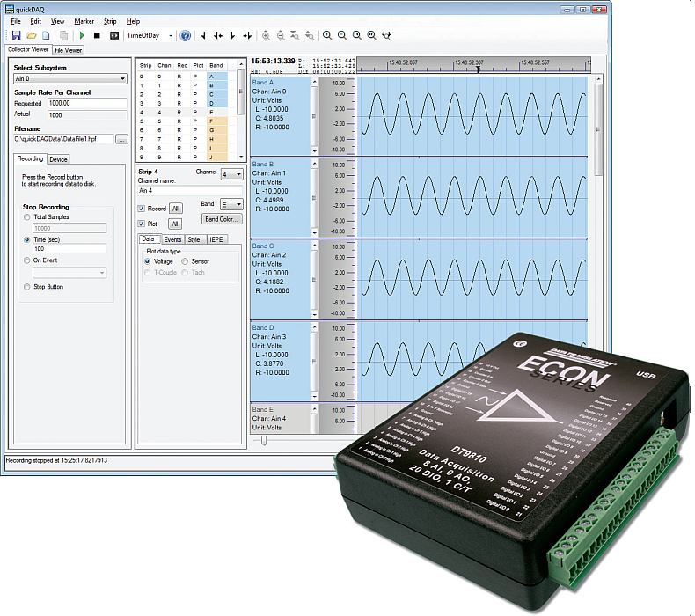Click the first zoom in magnifier icon
Viewport: 695px width, 616px height.
pos(327,36)
